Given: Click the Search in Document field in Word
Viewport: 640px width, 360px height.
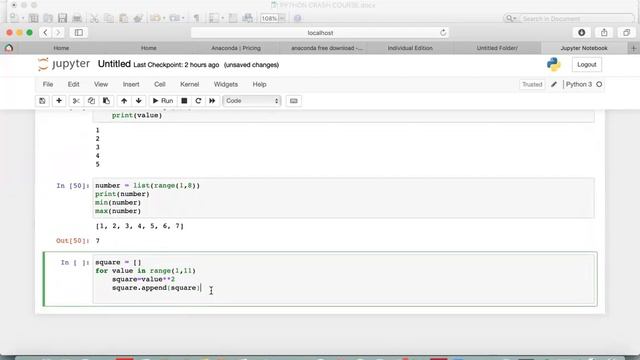Looking at the screenshot, I should [577, 19].
